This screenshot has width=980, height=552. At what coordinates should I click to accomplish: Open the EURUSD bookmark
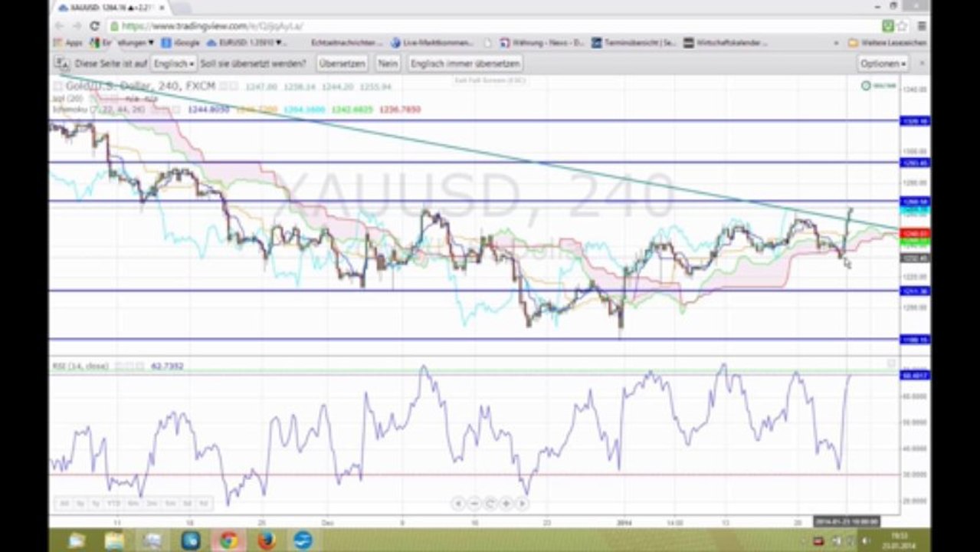click(x=246, y=43)
